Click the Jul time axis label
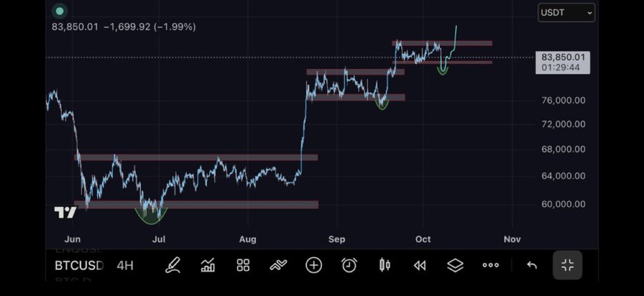Screen dimensions: 644x296 coord(159,240)
